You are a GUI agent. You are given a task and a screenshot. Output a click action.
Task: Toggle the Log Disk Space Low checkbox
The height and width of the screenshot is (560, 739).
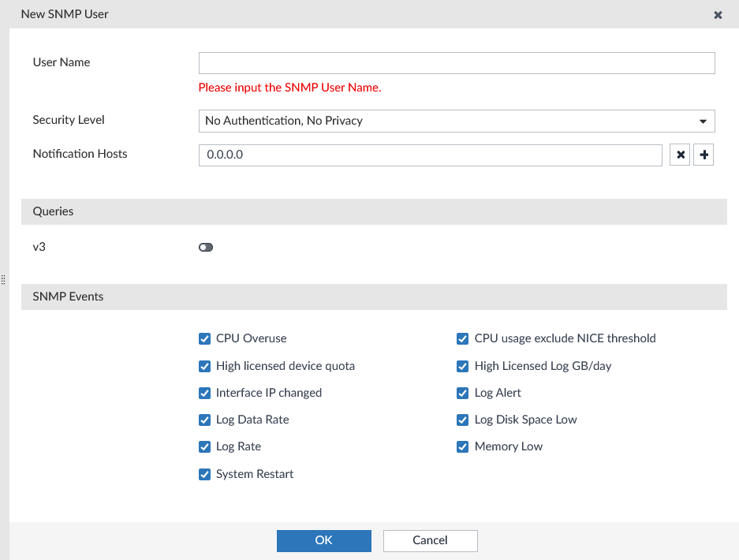pos(462,420)
